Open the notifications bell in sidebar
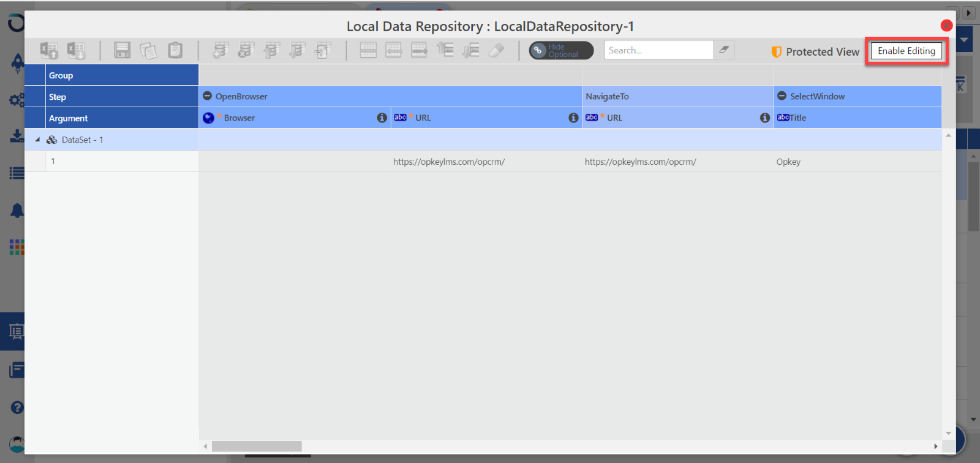Screen dimensions: 980x463 pyautogui.click(x=17, y=211)
